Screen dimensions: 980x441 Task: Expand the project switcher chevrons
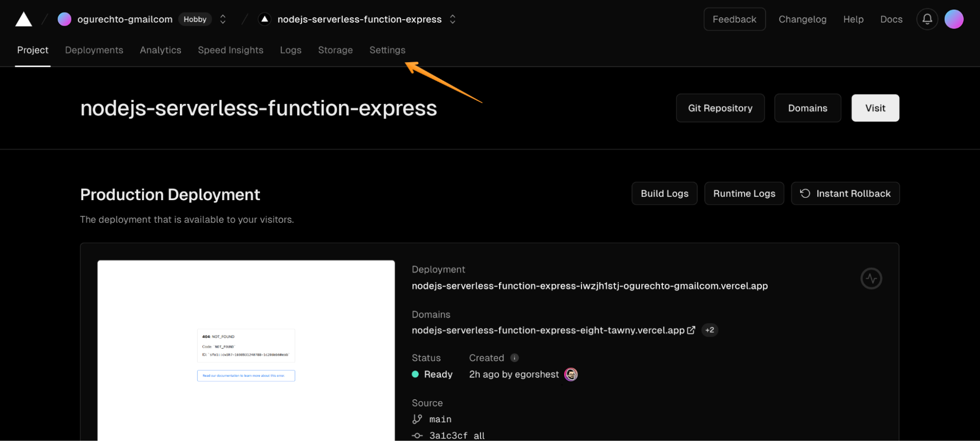pyautogui.click(x=452, y=20)
